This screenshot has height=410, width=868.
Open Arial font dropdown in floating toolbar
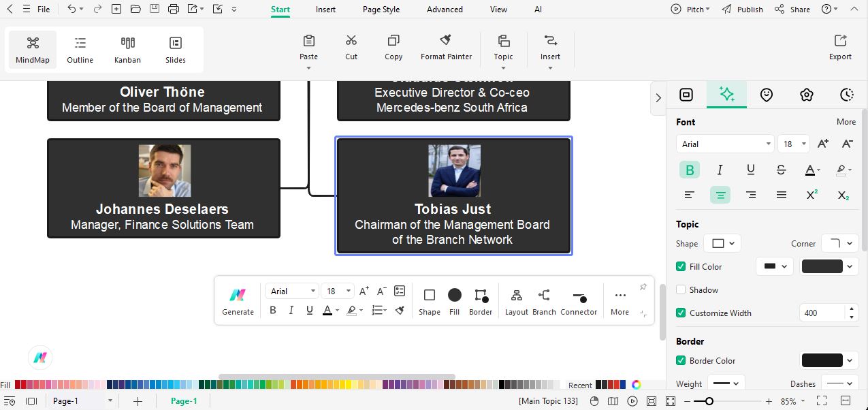click(291, 291)
